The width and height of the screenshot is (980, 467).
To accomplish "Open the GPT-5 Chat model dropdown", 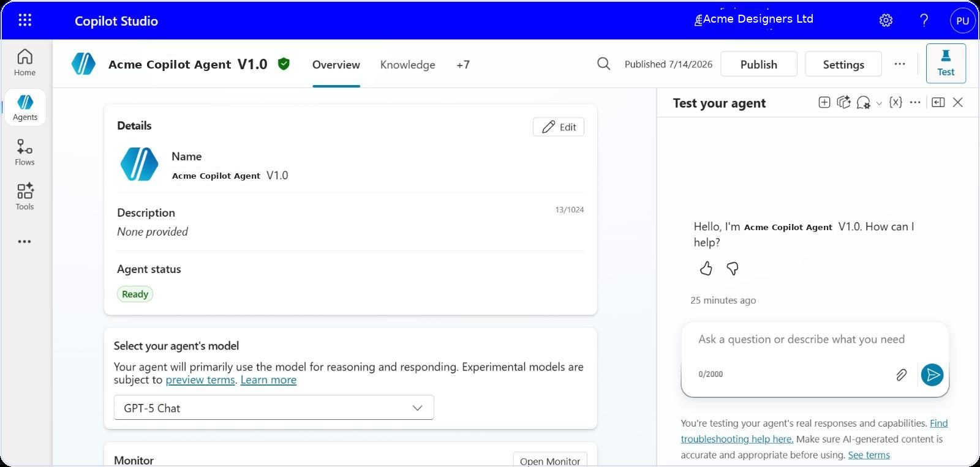I will tap(274, 408).
